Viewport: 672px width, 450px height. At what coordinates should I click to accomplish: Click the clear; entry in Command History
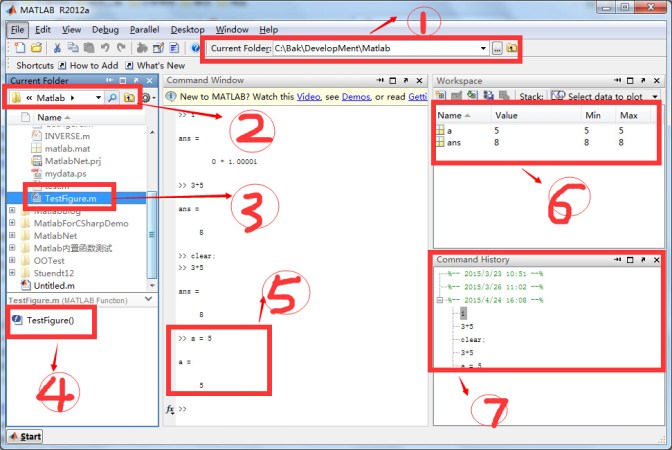point(473,339)
